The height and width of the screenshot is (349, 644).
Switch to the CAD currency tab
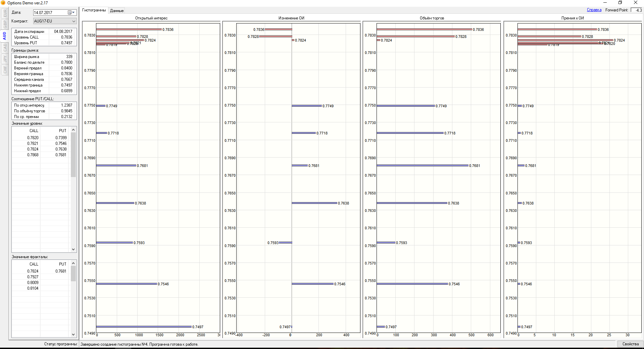point(5,48)
